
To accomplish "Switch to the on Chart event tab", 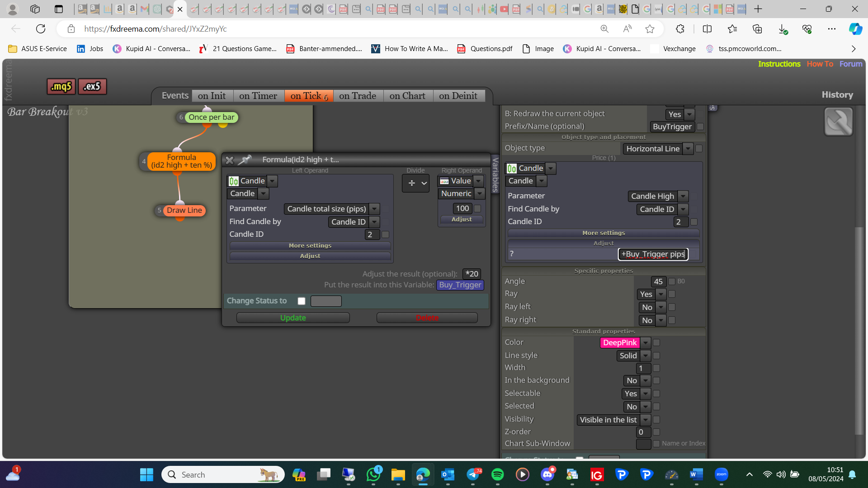I will tap(407, 96).
